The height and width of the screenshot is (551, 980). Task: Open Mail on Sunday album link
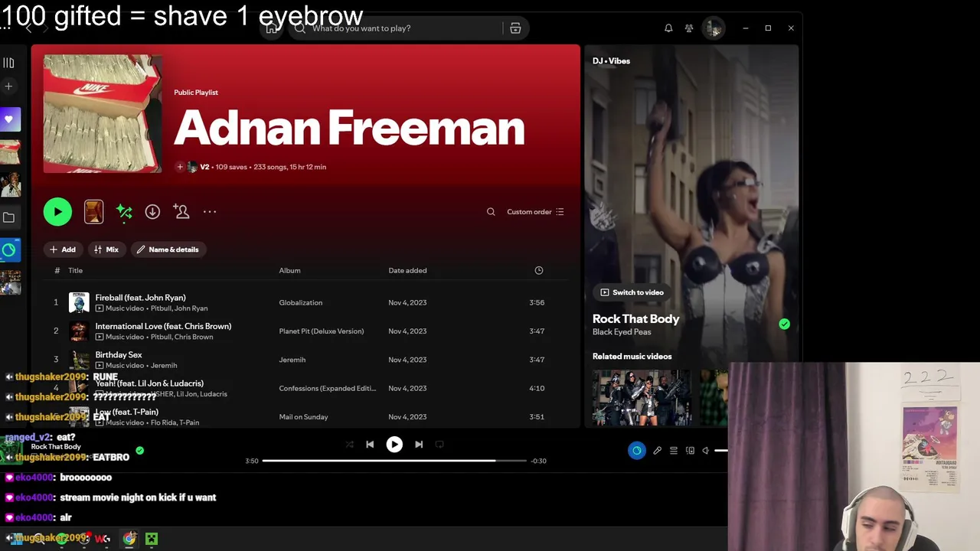pos(303,417)
